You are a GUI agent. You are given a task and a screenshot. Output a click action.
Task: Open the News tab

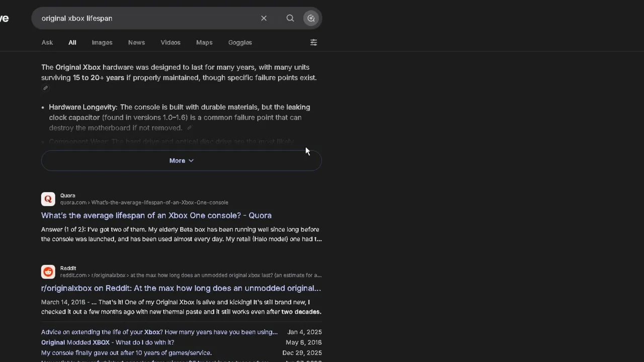(136, 42)
